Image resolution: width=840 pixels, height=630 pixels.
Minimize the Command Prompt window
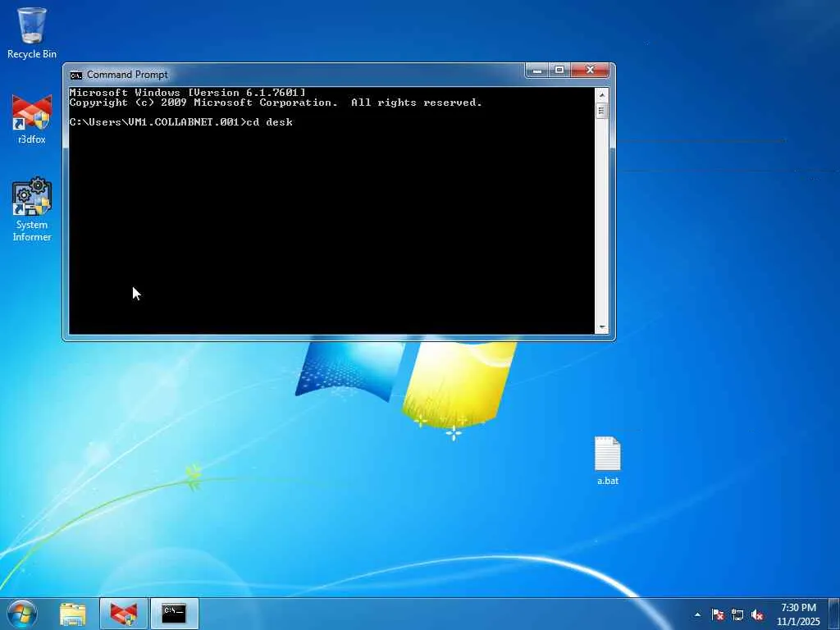tap(537, 71)
